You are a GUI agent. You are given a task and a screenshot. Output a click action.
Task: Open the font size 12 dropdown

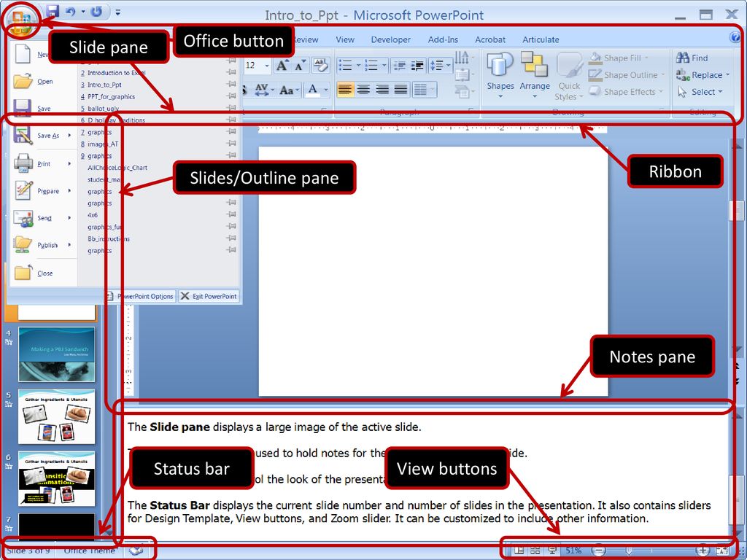(267, 65)
